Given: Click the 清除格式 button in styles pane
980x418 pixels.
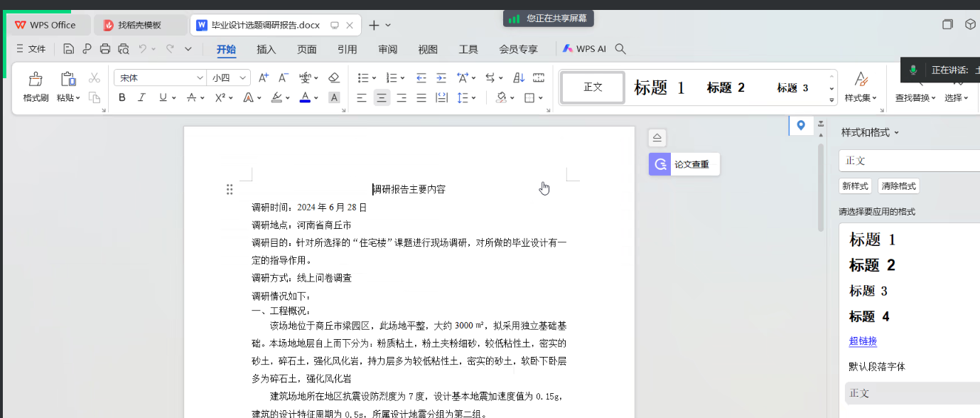Looking at the screenshot, I should coord(899,186).
